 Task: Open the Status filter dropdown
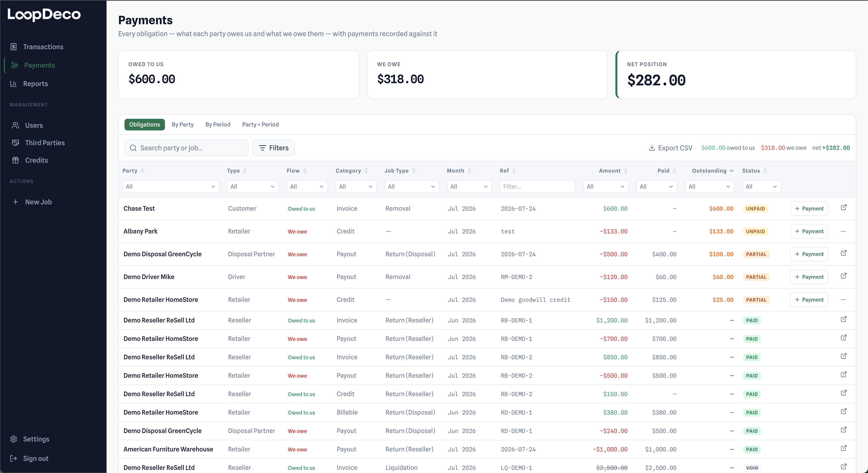(761, 187)
